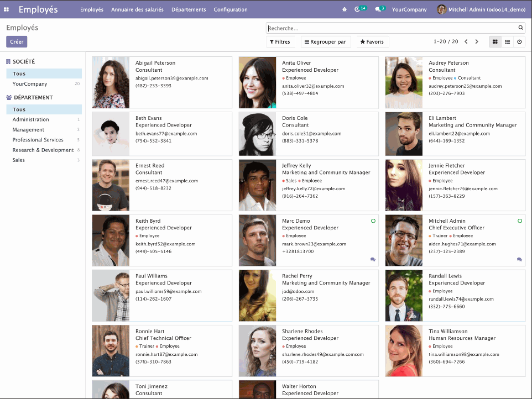The height and width of the screenshot is (399, 532).
Task: Open the activities clock notifications
Action: tap(358, 9)
